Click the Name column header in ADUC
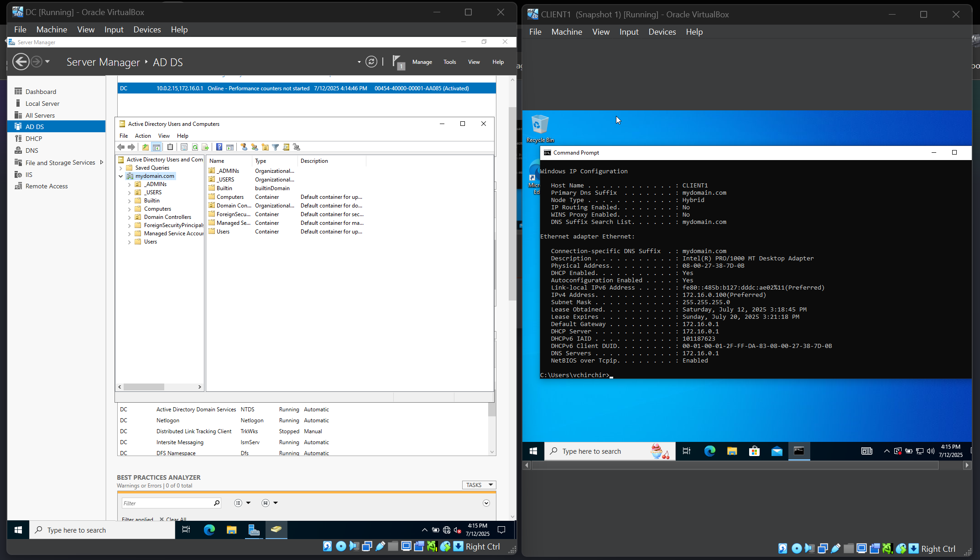 (x=229, y=161)
